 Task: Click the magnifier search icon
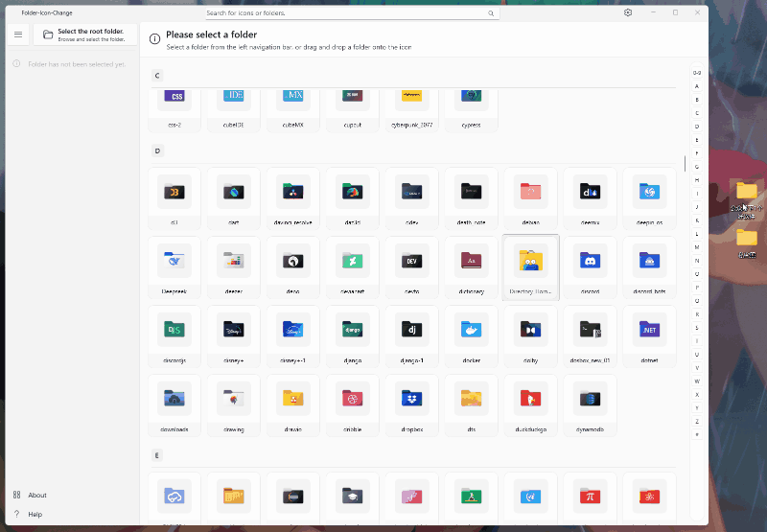(x=491, y=13)
